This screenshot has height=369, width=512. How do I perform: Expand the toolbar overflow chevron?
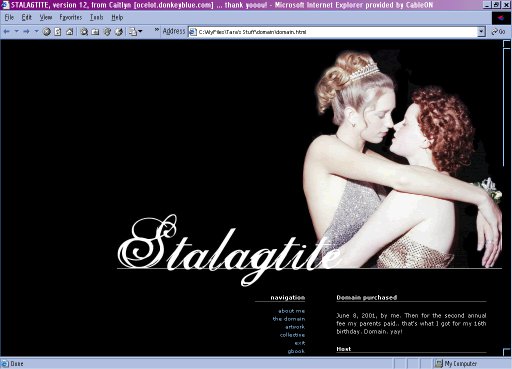point(157,30)
